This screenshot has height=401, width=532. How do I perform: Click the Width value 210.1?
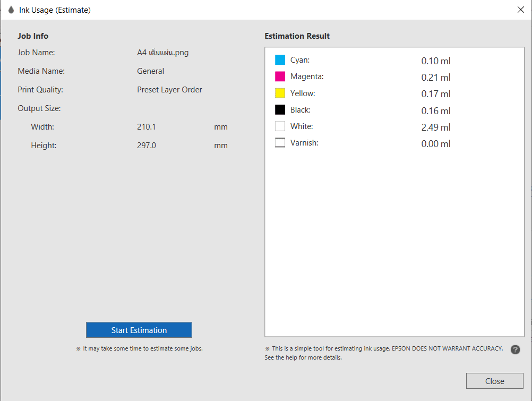coord(146,127)
